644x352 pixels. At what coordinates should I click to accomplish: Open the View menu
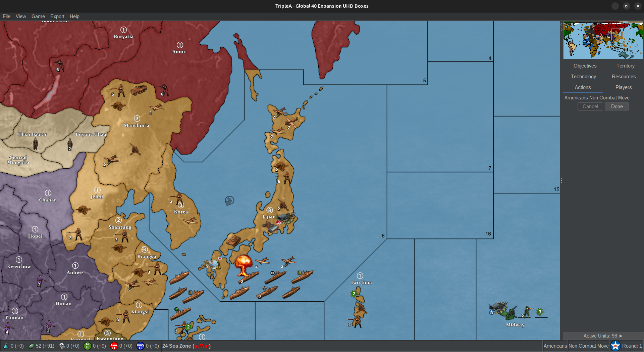click(21, 16)
